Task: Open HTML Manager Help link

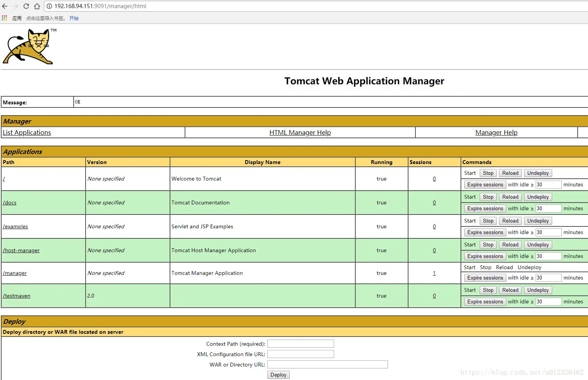Action: pyautogui.click(x=300, y=132)
